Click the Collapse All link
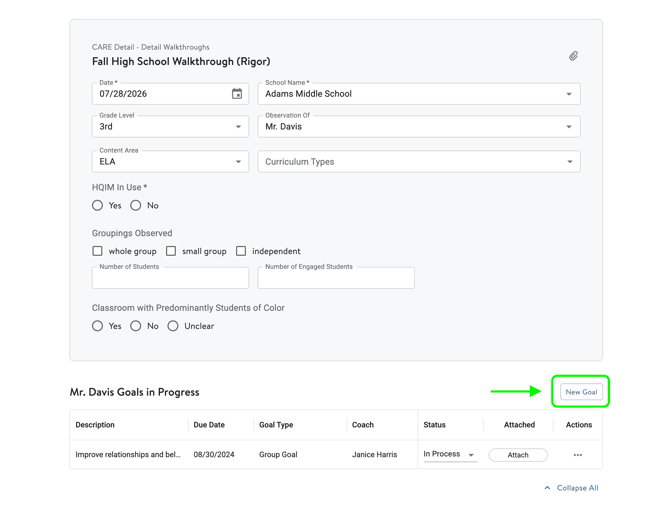This screenshot has width=670, height=512. tap(577, 488)
